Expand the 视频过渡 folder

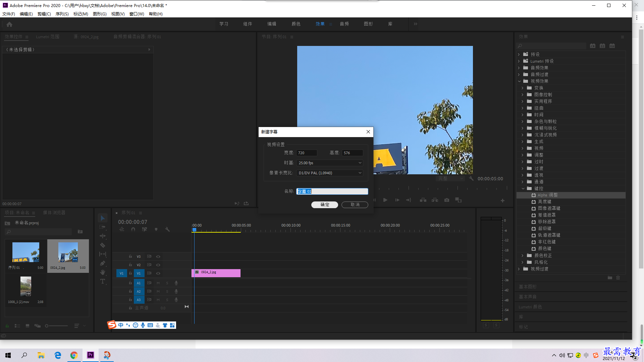[x=519, y=269]
